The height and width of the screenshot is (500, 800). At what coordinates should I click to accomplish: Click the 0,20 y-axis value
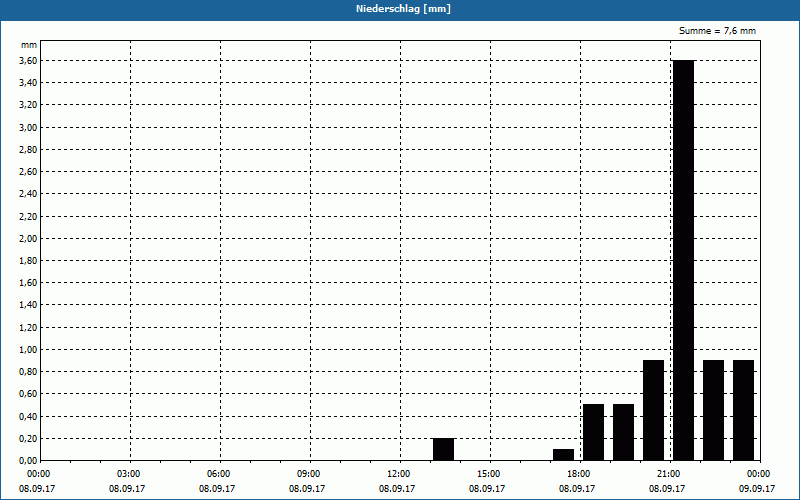pyautogui.click(x=28, y=438)
